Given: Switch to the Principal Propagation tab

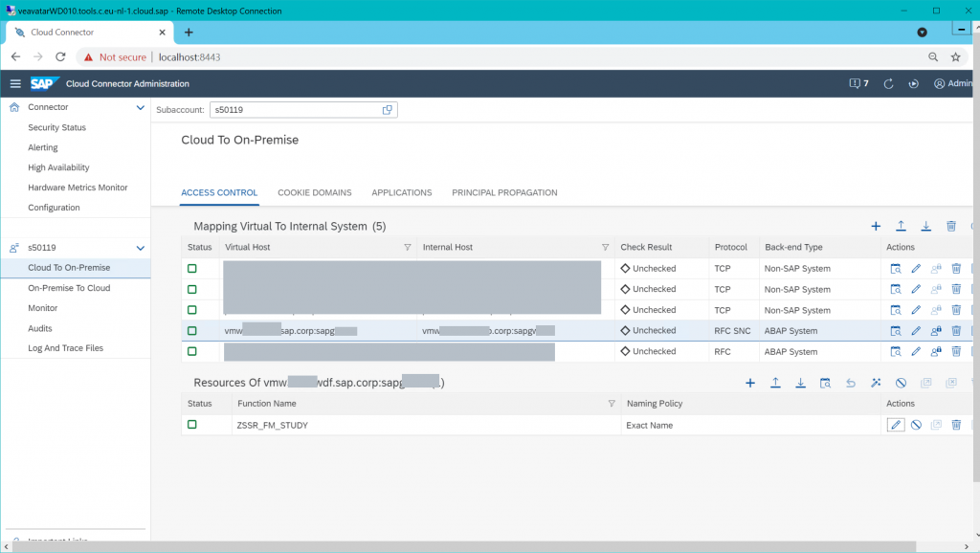Looking at the screenshot, I should (x=504, y=192).
